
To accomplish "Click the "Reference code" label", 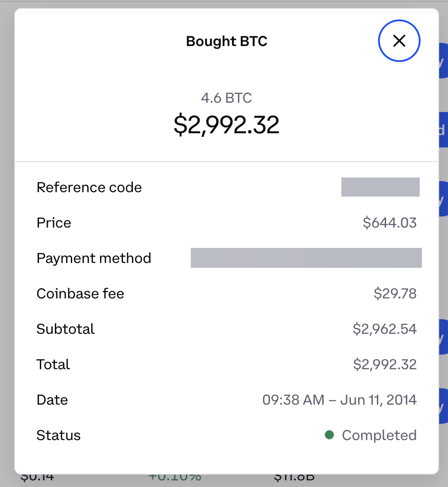I will tap(89, 187).
